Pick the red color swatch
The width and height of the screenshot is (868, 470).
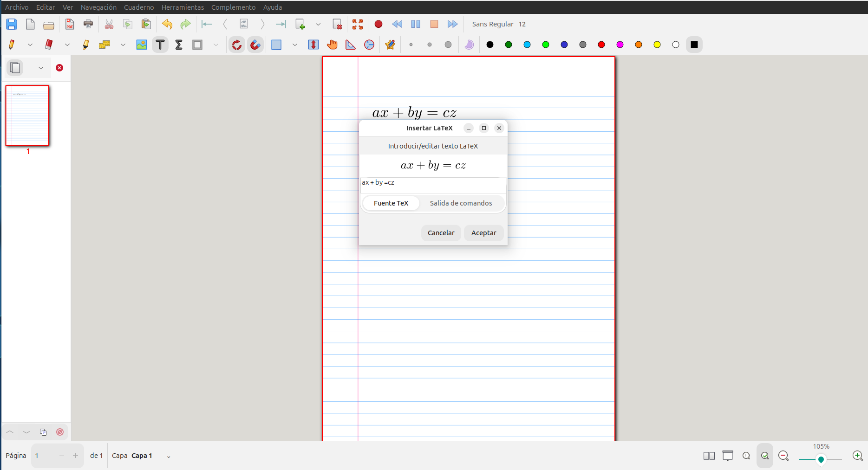(x=601, y=45)
